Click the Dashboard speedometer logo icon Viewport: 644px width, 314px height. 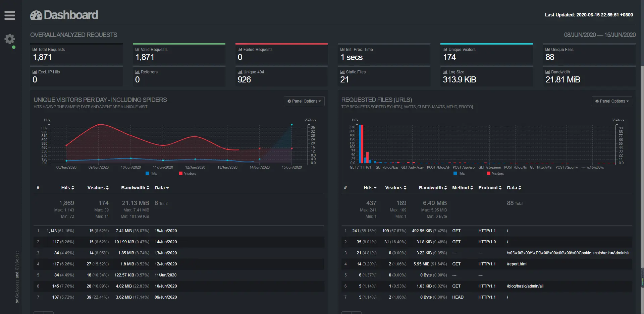(36, 15)
